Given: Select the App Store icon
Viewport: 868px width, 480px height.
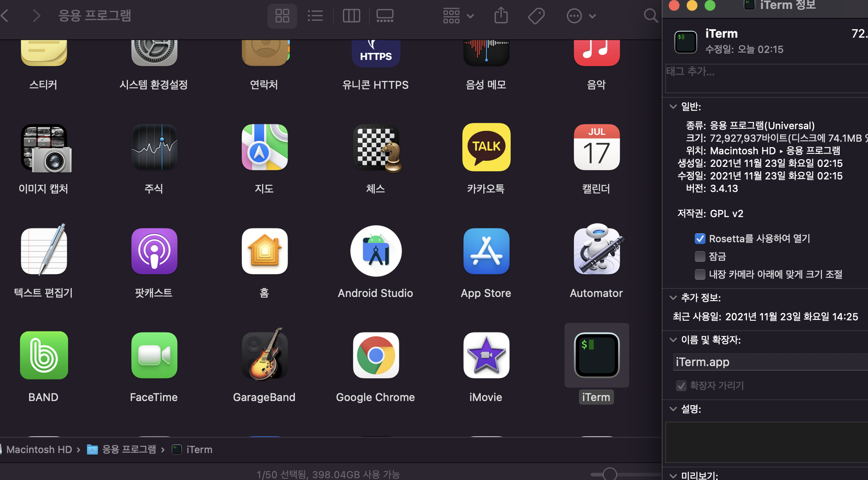Looking at the screenshot, I should coord(486,251).
